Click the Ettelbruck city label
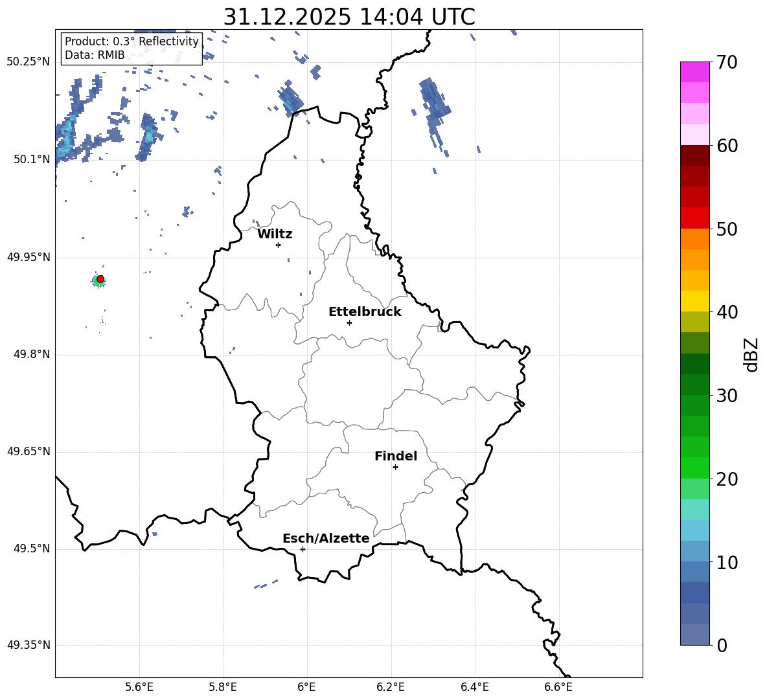Image resolution: width=767 pixels, height=700 pixels. [x=365, y=312]
